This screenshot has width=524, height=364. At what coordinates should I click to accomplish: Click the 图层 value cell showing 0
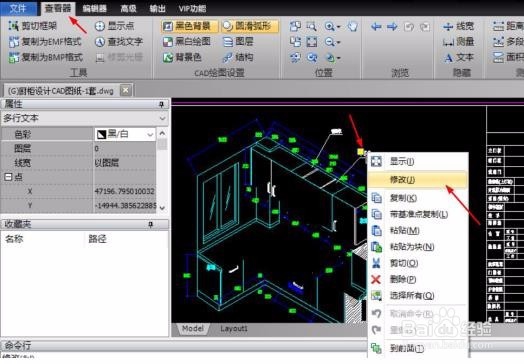pyautogui.click(x=124, y=148)
